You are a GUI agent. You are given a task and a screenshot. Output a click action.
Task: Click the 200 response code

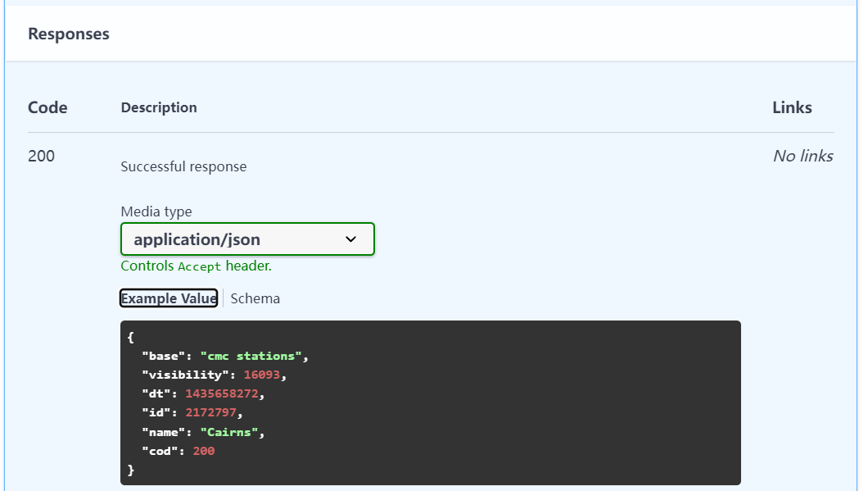(41, 156)
